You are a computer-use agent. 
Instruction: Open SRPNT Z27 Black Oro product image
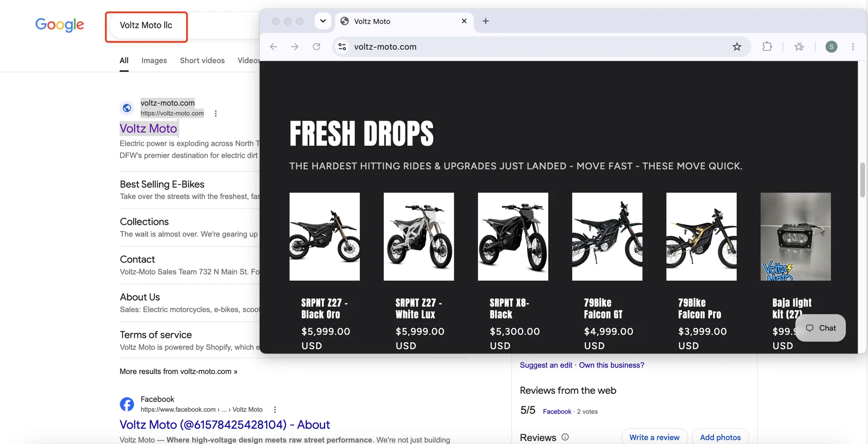click(325, 236)
